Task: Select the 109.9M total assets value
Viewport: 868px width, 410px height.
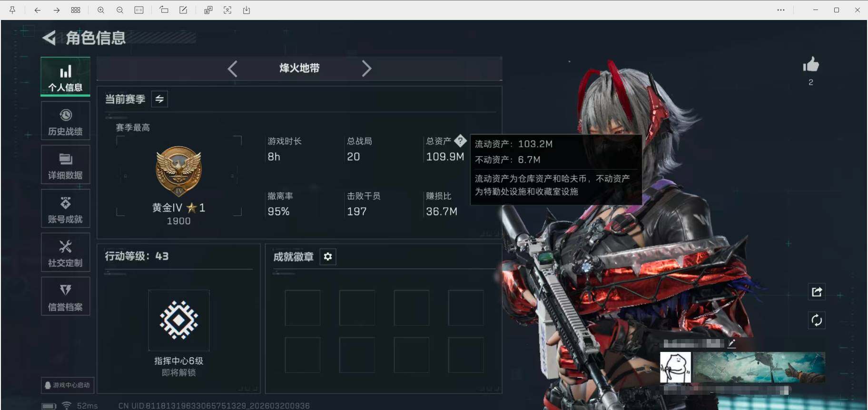Action: coord(445,157)
